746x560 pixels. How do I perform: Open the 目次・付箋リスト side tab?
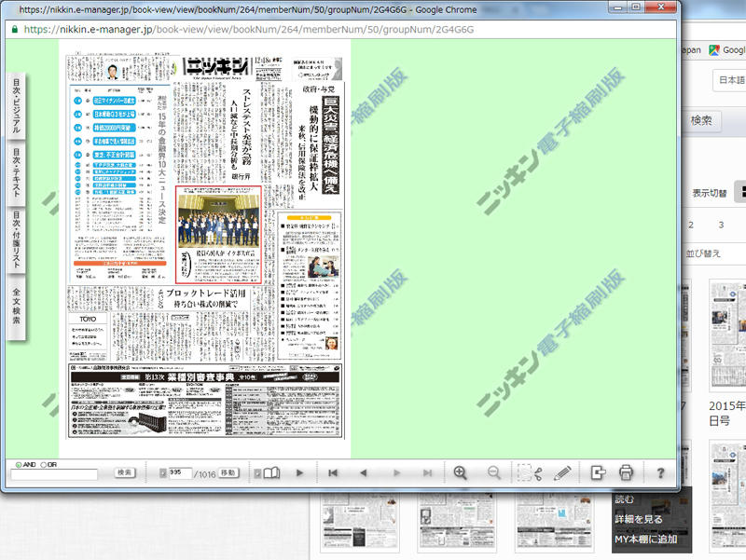[17, 239]
